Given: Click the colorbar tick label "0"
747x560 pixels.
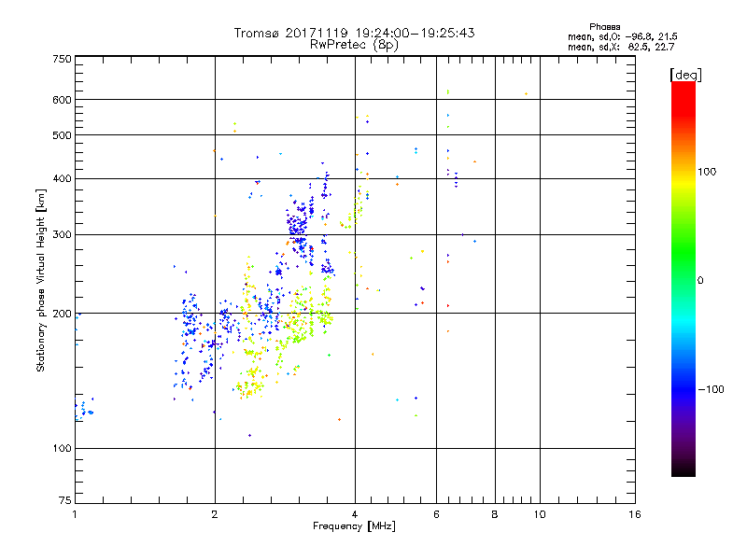Looking at the screenshot, I should [700, 281].
